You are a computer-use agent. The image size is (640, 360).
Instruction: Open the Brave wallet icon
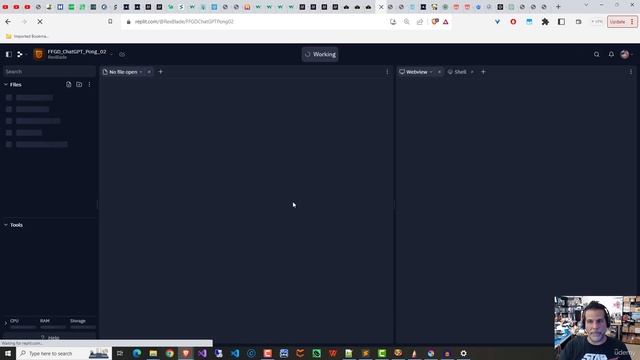tap(578, 22)
